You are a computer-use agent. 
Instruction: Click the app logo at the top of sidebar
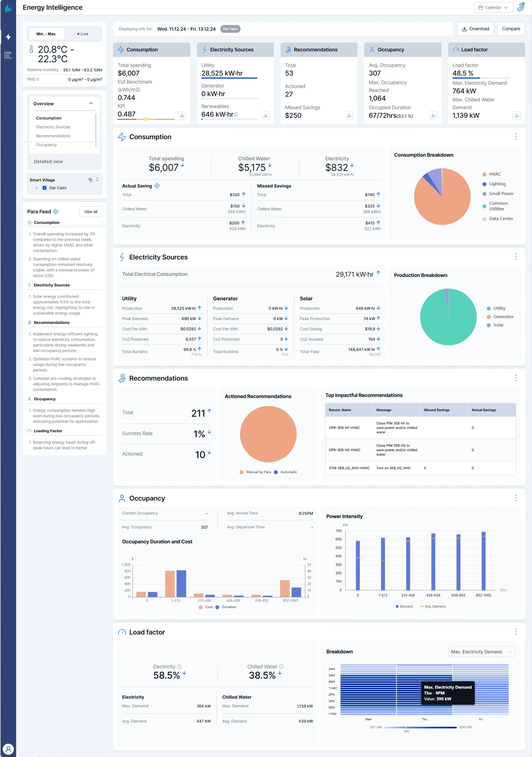coord(9,8)
